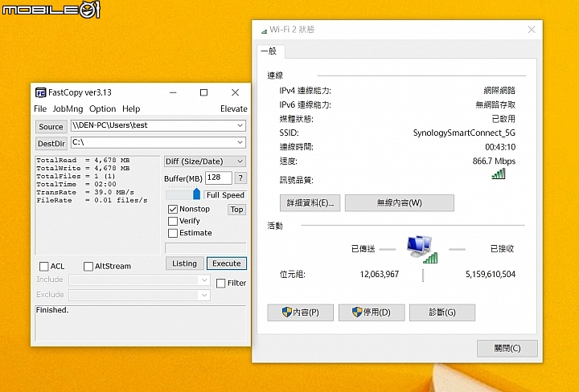Screen dimensions: 579x392
Task: Open 詳細資料(E)... details button
Action: (310, 202)
